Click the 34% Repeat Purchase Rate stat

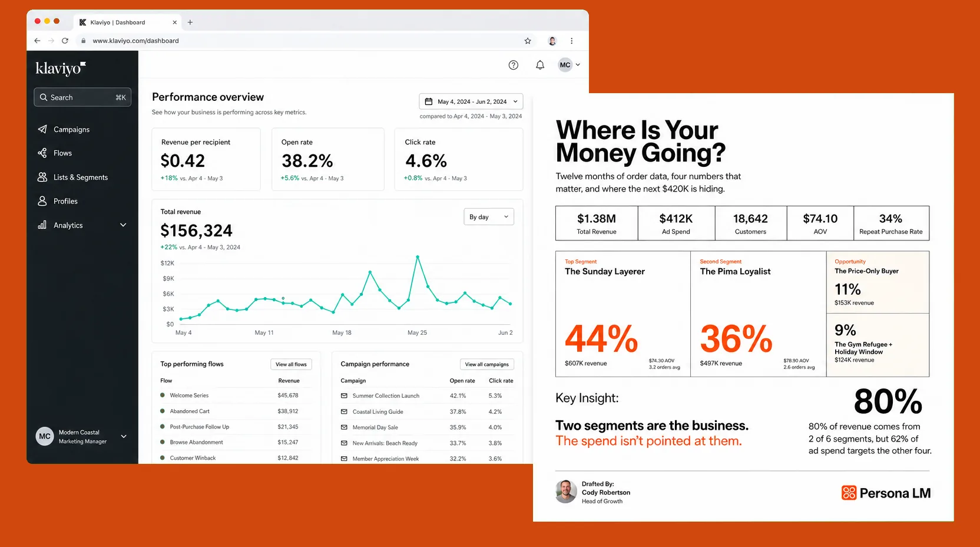coord(891,223)
